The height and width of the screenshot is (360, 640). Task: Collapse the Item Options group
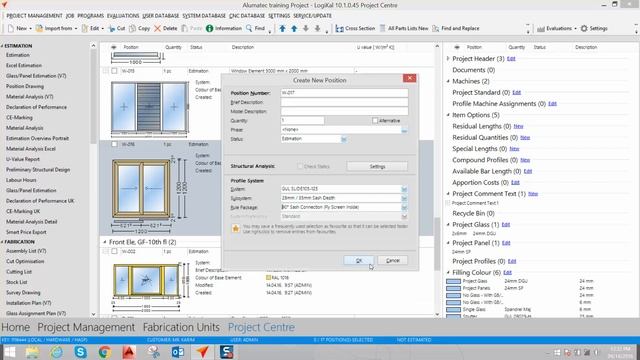click(448, 115)
